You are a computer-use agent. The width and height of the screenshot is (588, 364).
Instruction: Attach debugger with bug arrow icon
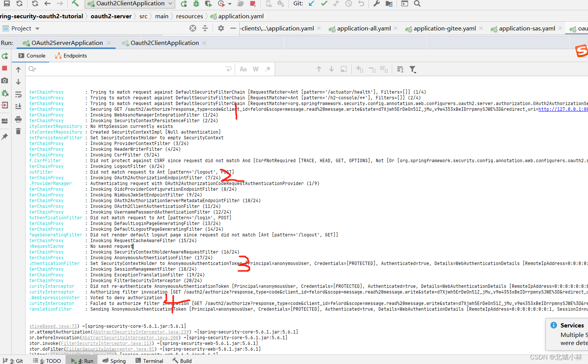point(5,93)
